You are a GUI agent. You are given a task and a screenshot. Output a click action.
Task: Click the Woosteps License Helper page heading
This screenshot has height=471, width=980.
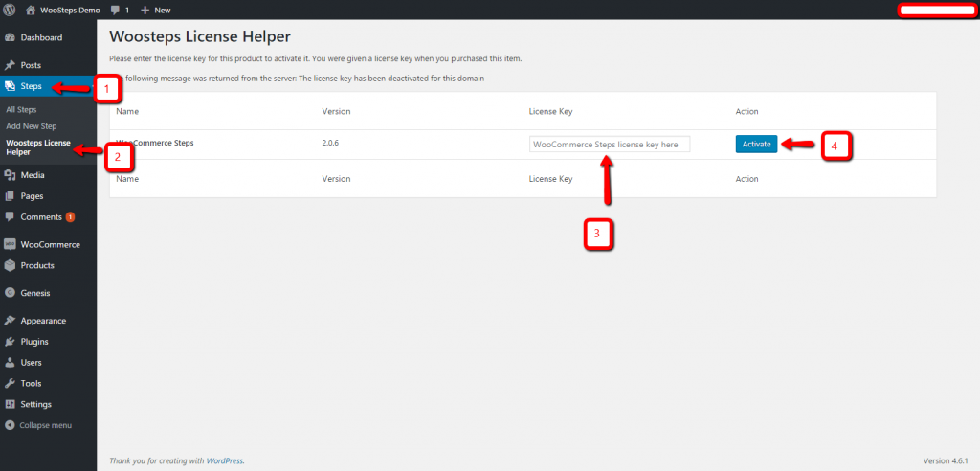click(x=200, y=37)
